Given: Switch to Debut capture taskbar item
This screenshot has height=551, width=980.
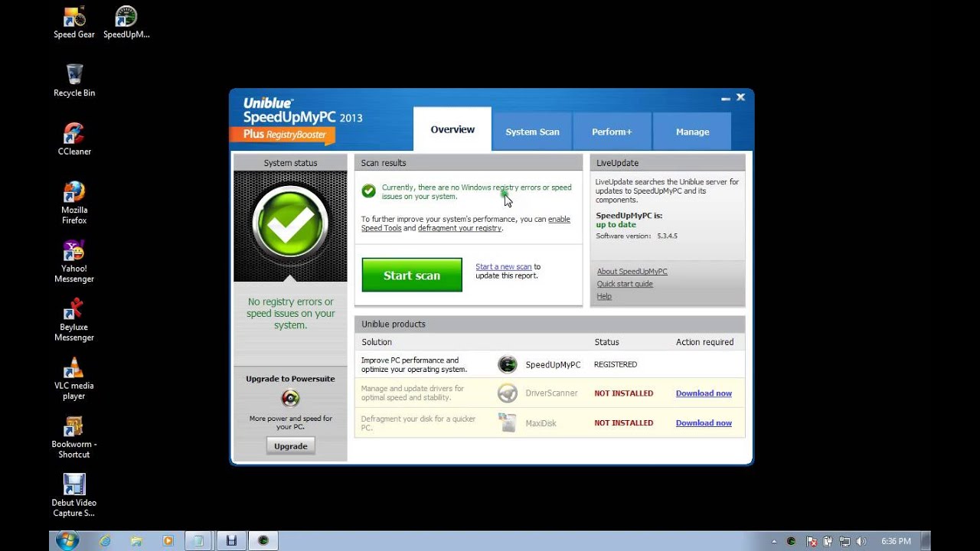Looking at the screenshot, I should [x=230, y=540].
